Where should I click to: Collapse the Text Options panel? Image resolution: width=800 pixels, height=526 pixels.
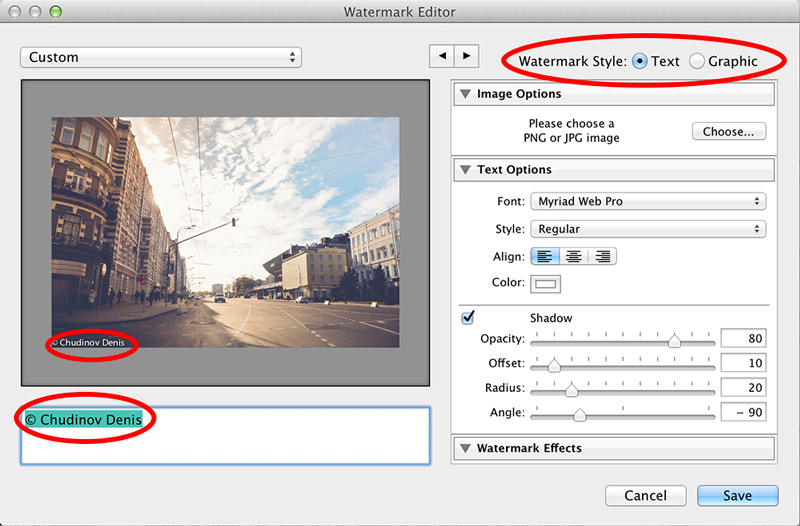point(465,169)
